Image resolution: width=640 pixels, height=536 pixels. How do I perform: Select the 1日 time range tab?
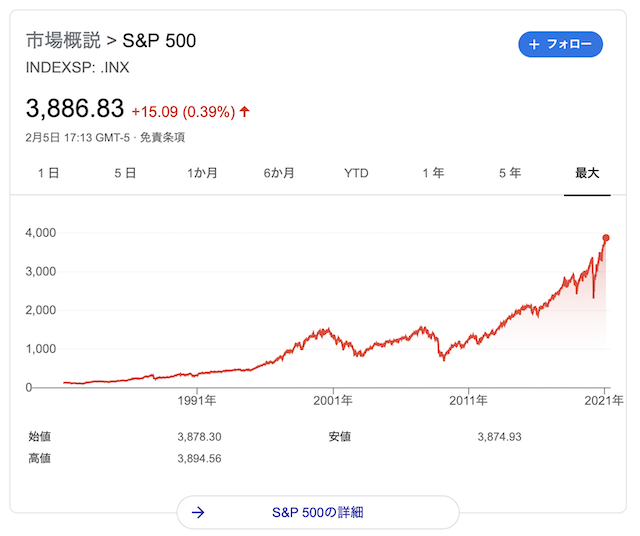coord(48,173)
